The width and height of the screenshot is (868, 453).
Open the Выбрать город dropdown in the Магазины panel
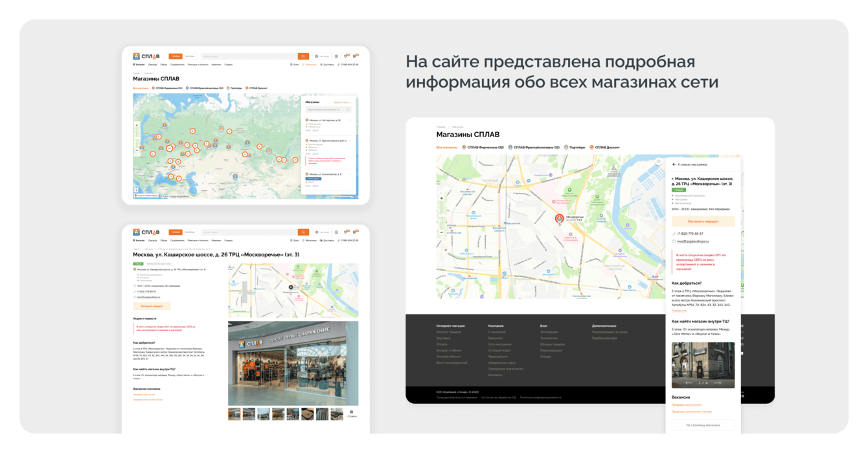click(342, 102)
